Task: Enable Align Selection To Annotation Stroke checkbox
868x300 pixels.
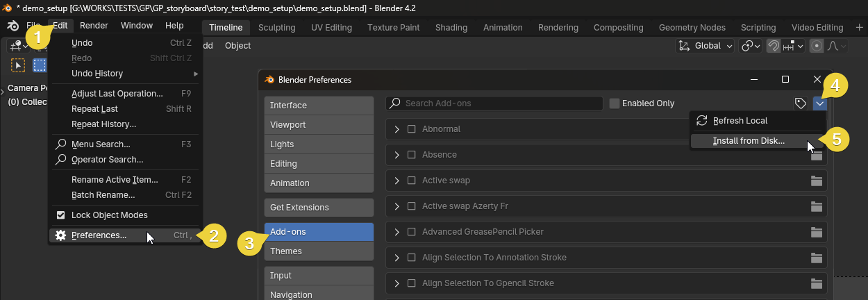Action: click(411, 258)
